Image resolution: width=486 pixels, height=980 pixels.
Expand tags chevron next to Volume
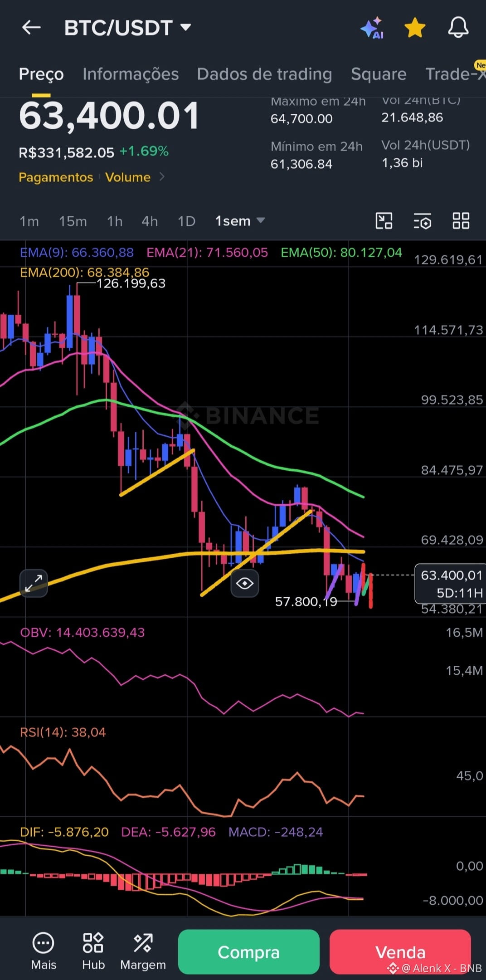[x=162, y=177]
